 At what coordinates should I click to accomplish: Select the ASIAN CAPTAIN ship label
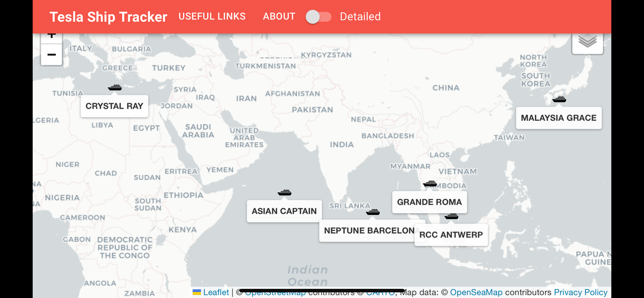pyautogui.click(x=284, y=211)
